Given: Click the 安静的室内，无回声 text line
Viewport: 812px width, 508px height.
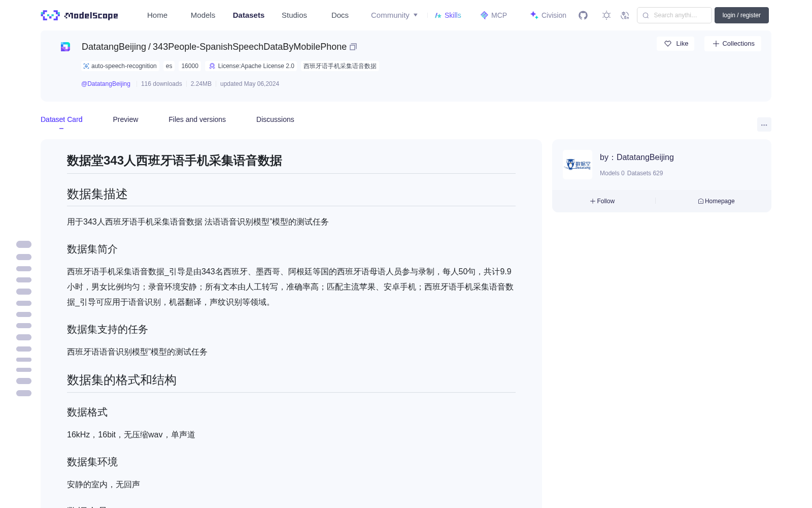Looking at the screenshot, I should [x=103, y=485].
